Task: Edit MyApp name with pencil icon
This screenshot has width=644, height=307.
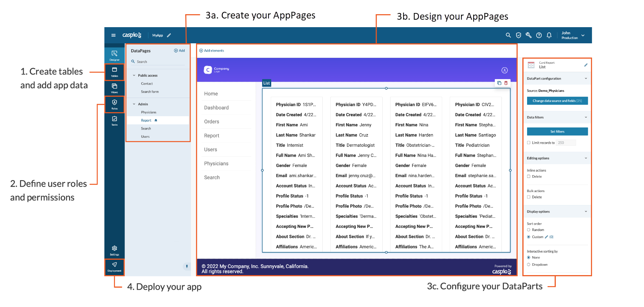Action: point(169,35)
